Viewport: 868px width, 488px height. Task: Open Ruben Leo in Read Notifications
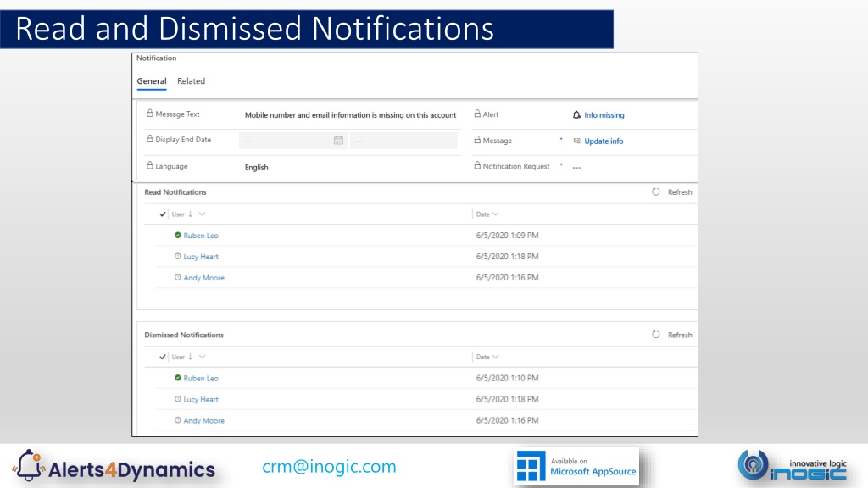(x=201, y=236)
